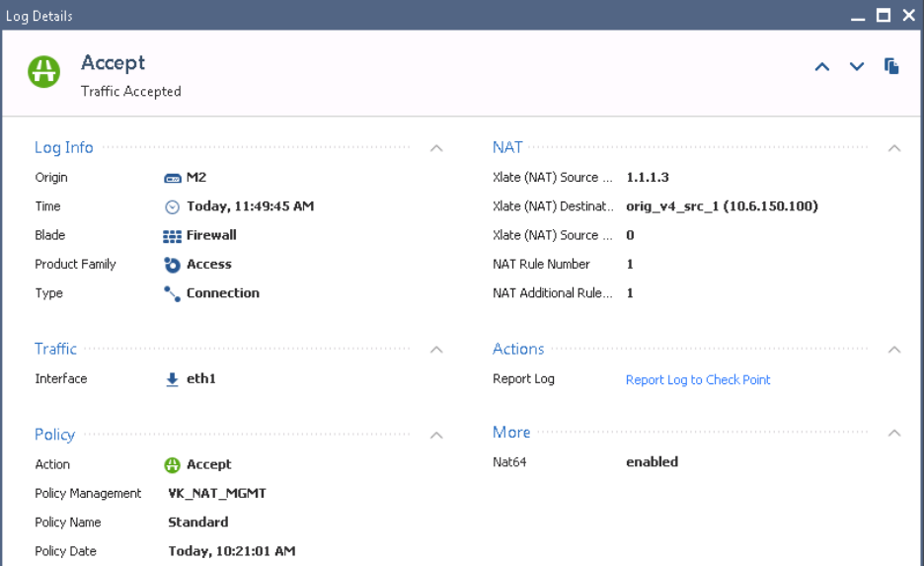924x566 pixels.
Task: Open Report Log to Check Point link
Action: [x=698, y=379]
